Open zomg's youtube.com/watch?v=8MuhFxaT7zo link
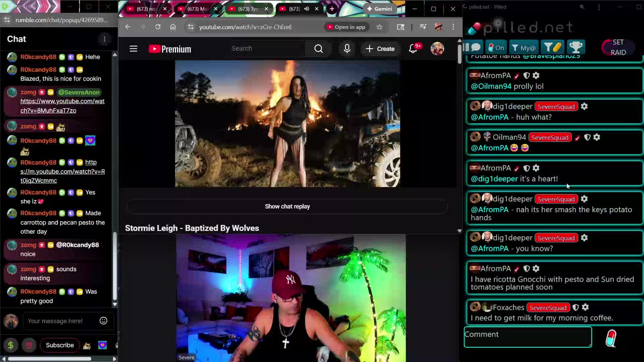The height and width of the screenshot is (362, 644). [x=62, y=106]
